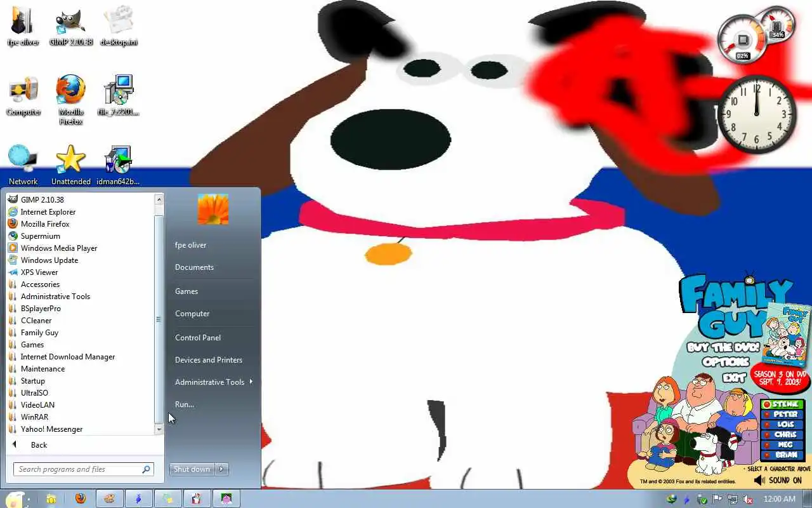Switch to the penguin-like taskbar button
The image size is (812, 508).
[x=197, y=499]
